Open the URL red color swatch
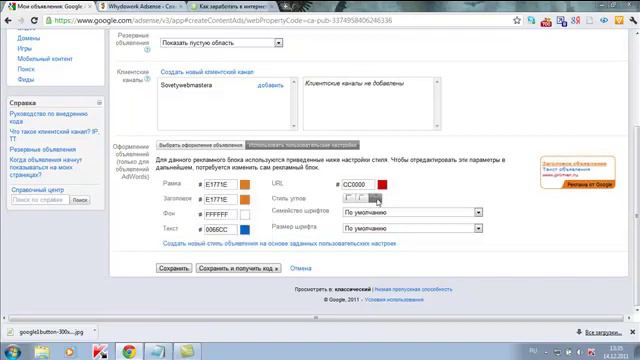Viewport: 640px width, 360px height. click(x=382, y=184)
